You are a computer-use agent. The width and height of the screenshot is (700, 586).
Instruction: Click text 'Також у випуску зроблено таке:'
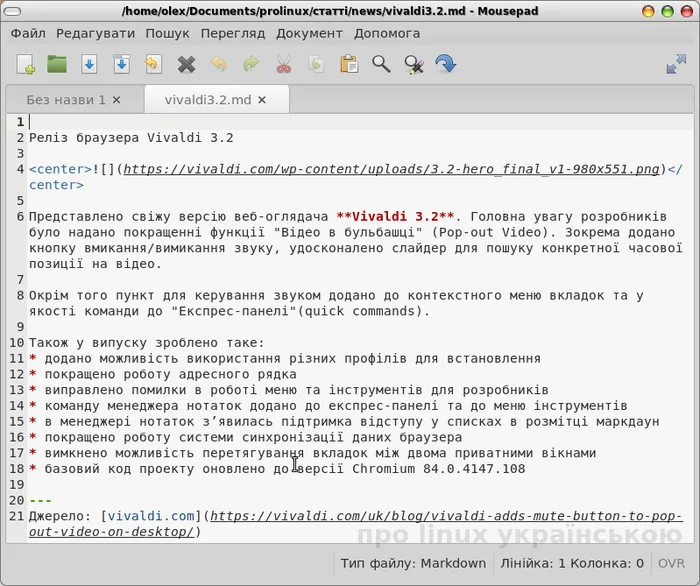pyautogui.click(x=147, y=343)
